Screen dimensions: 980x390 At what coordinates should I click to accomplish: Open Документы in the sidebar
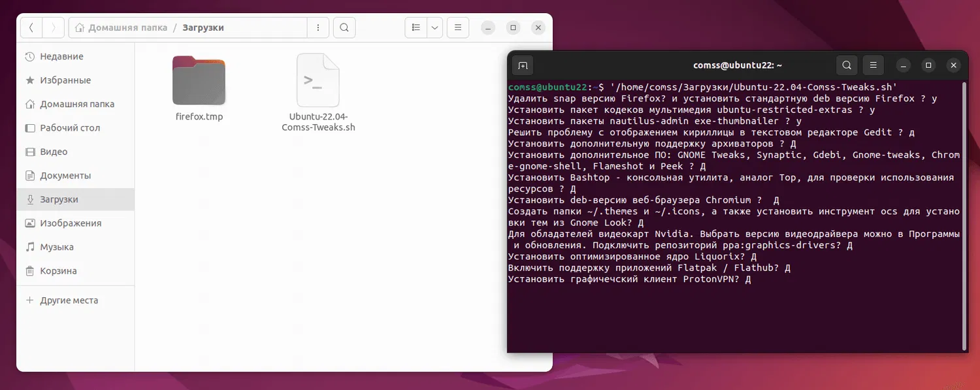click(75, 176)
